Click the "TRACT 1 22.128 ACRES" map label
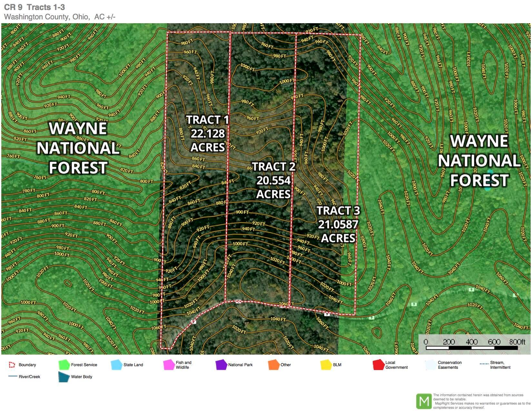This screenshot has height=411, width=532. [x=208, y=133]
